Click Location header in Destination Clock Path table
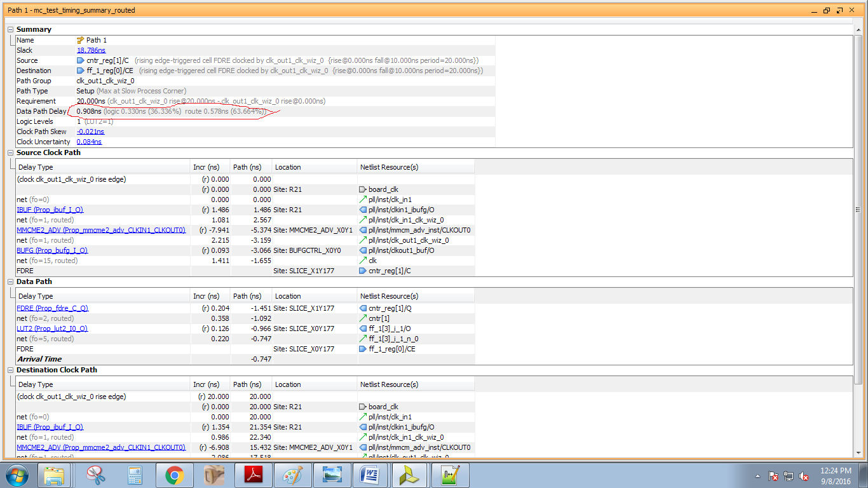The width and height of the screenshot is (868, 488). point(314,384)
